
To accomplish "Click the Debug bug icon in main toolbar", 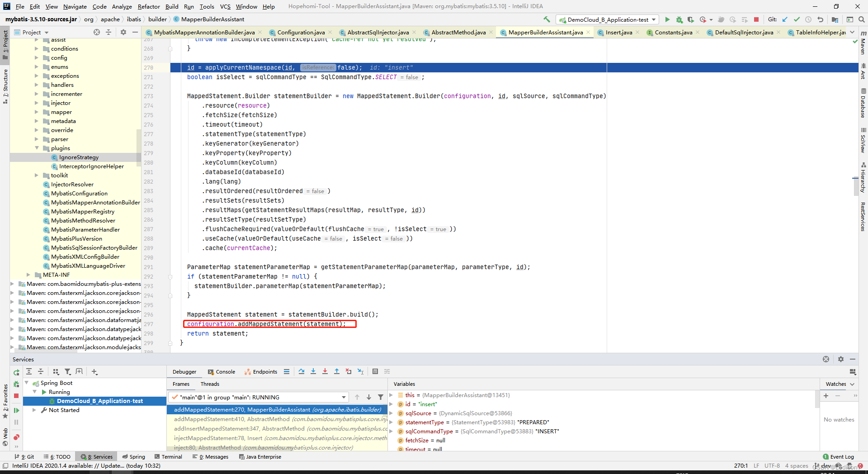I will [x=679, y=19].
